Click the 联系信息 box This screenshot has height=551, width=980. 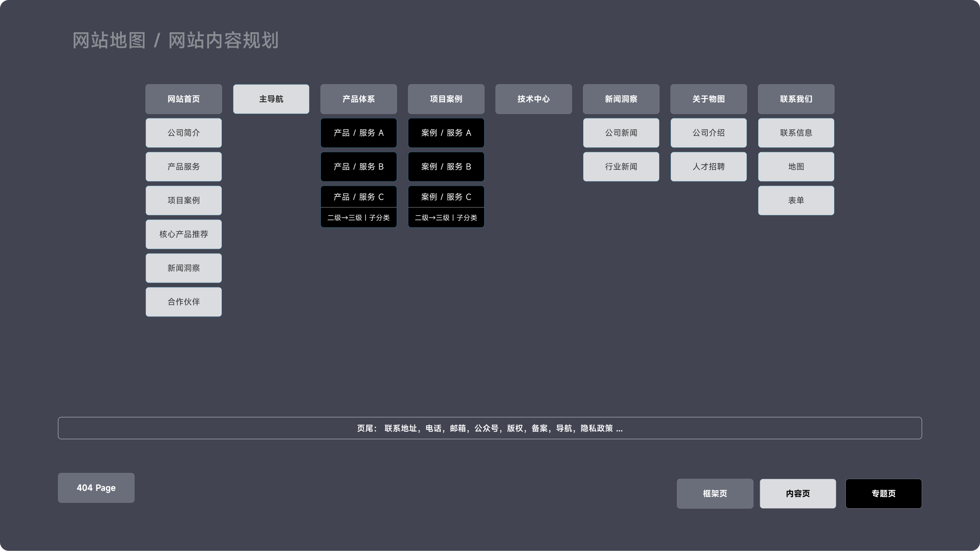796,133
